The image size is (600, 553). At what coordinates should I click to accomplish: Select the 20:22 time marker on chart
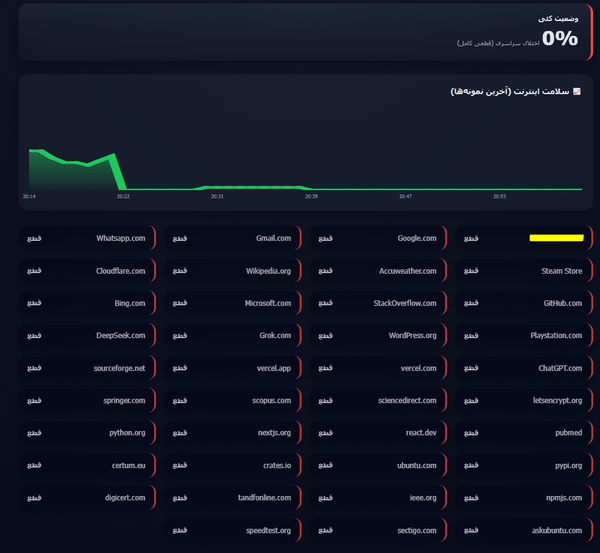(123, 196)
